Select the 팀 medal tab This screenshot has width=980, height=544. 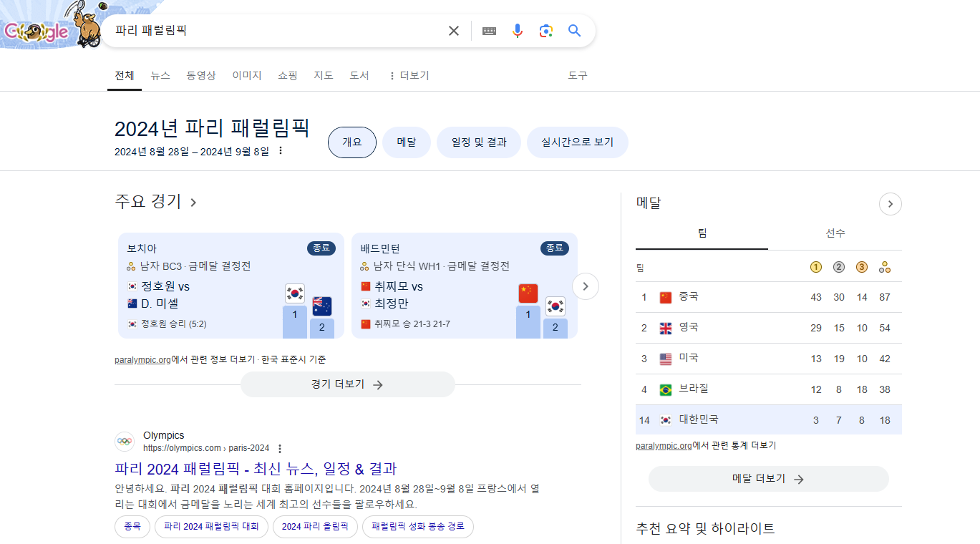[x=702, y=233]
